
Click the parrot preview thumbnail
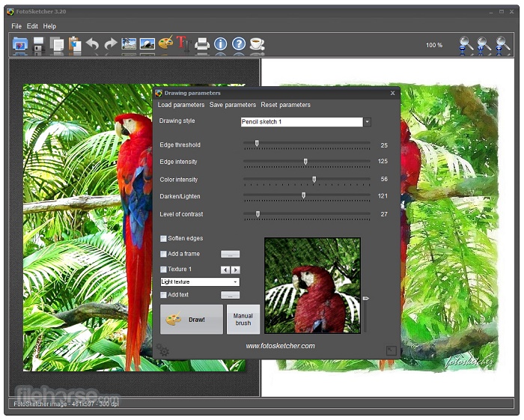coord(312,285)
